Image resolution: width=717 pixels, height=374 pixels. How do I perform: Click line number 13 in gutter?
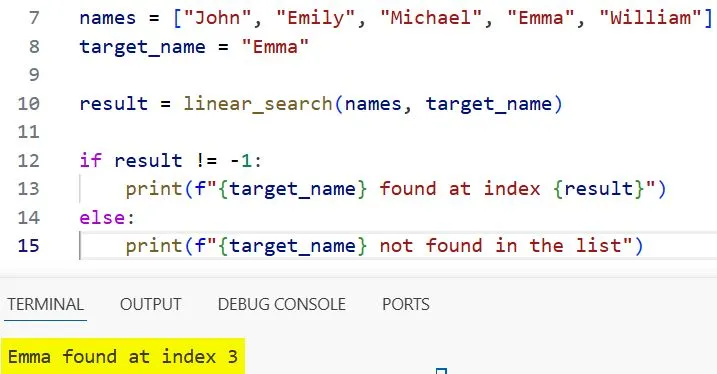tap(29, 189)
